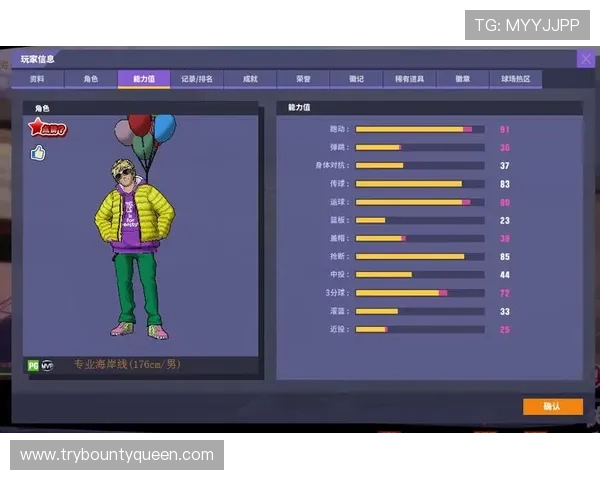600x480 pixels.
Task: Click the 弹跳 value 36
Action: (505, 147)
